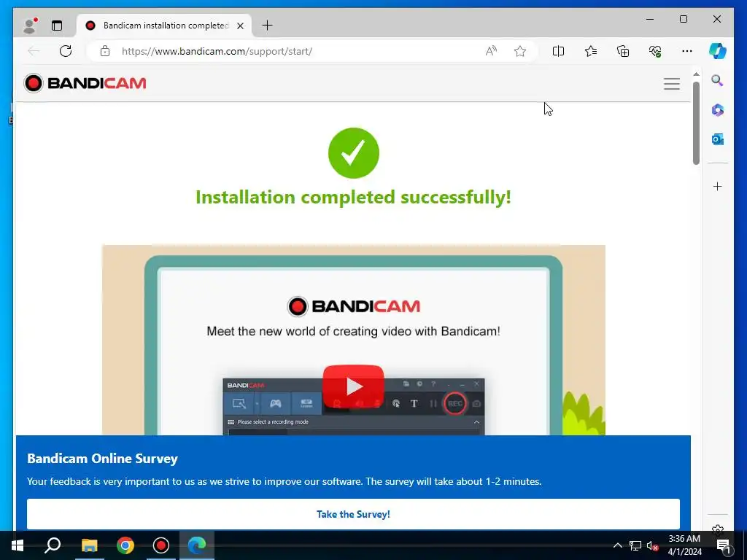Open Microsoft 365 in sidebar

pyautogui.click(x=718, y=110)
